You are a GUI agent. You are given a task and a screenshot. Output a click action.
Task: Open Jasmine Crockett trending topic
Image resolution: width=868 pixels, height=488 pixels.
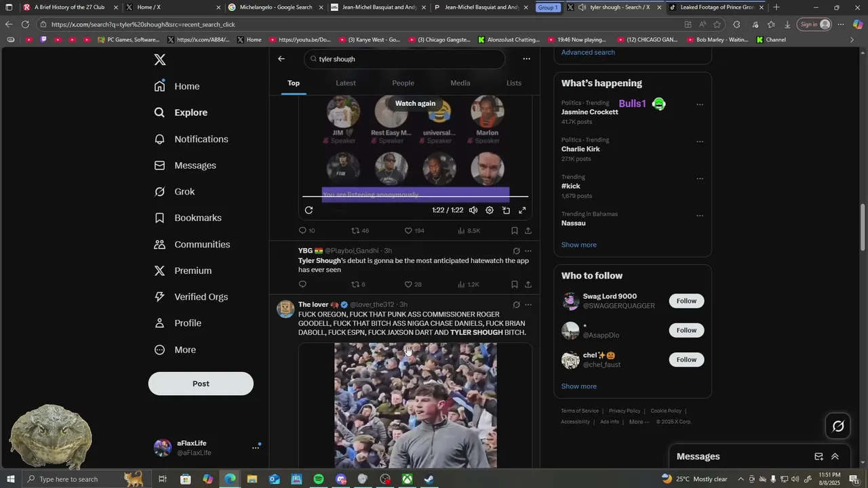pyautogui.click(x=589, y=112)
